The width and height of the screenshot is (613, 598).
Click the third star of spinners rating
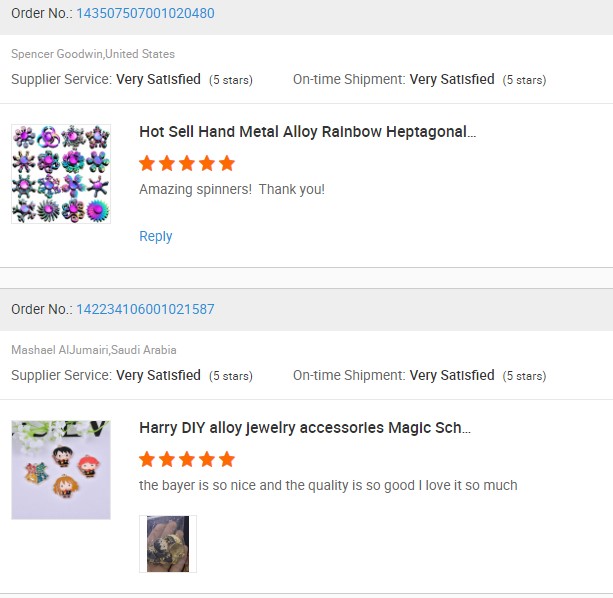187,163
